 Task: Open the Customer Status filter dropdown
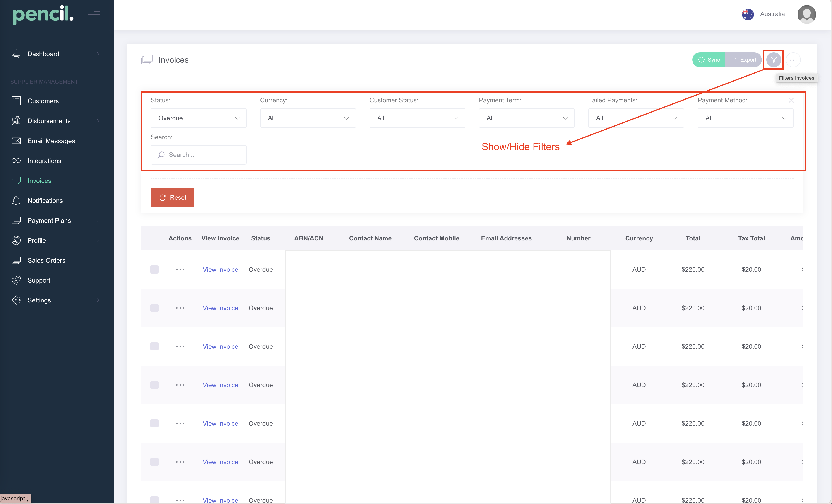[x=417, y=118]
